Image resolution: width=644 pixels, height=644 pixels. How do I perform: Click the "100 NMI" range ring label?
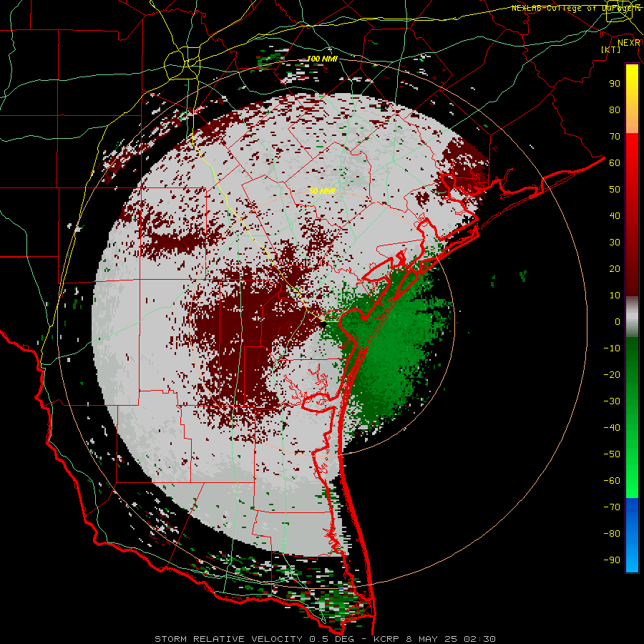point(322,59)
